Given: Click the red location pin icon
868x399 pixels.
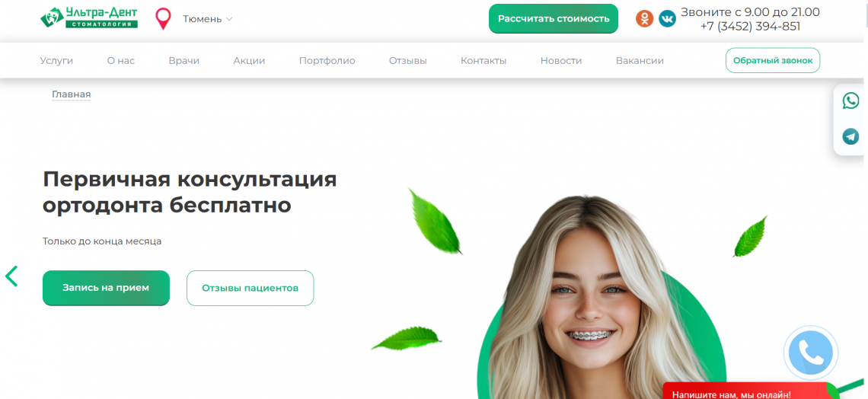Looking at the screenshot, I should 163,19.
